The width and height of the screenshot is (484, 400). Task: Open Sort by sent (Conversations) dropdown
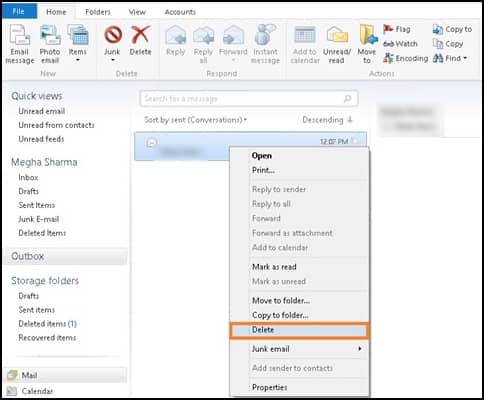point(196,120)
